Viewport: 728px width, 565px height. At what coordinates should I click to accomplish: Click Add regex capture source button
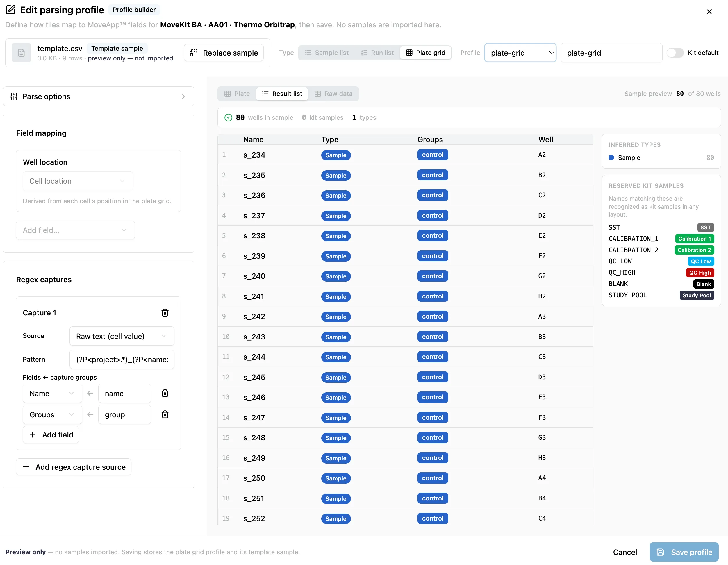pos(74,467)
